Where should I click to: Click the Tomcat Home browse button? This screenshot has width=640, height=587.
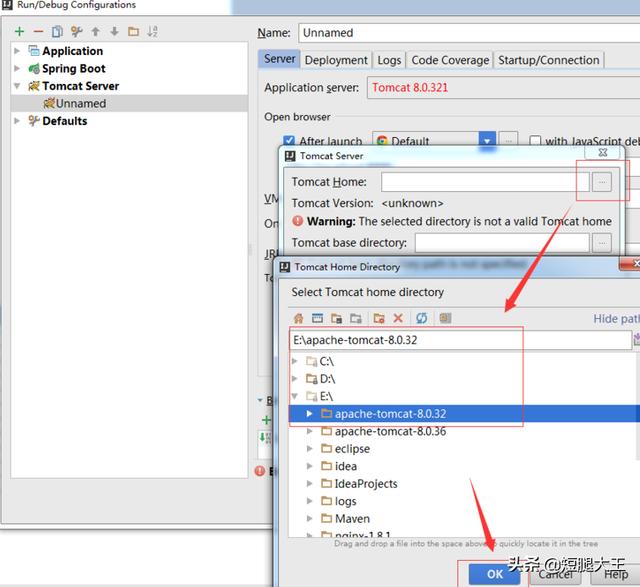point(601,182)
